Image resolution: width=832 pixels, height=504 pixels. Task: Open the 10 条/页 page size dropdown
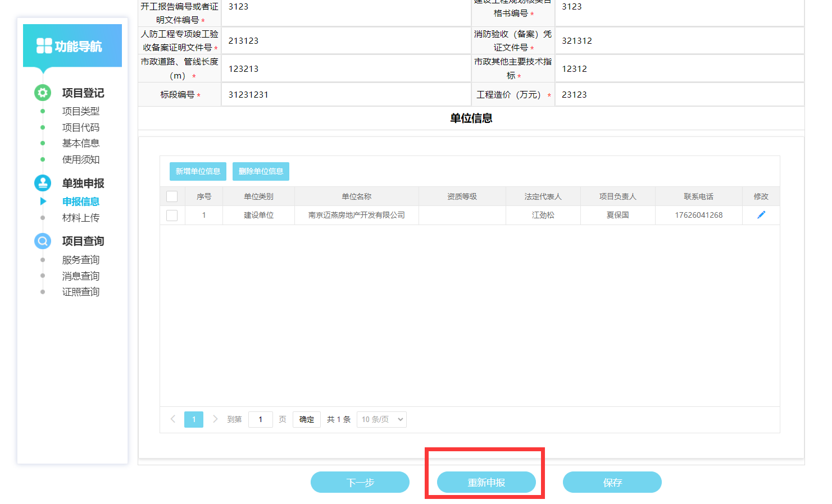381,419
